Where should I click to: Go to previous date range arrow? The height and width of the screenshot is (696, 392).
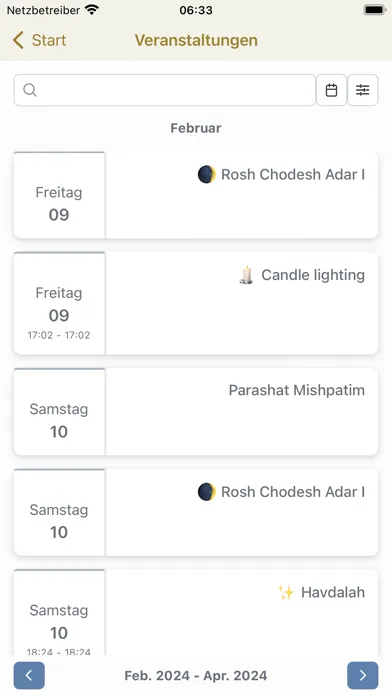29,676
